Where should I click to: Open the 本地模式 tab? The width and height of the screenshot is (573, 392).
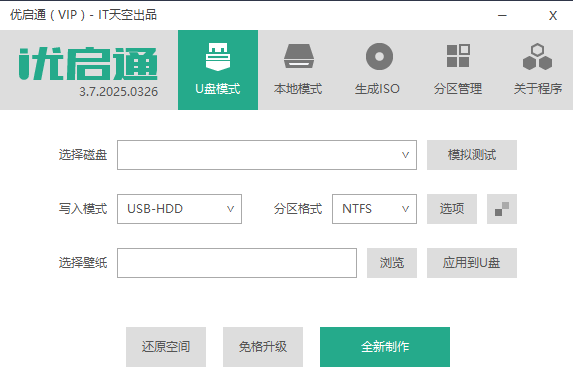(298, 70)
